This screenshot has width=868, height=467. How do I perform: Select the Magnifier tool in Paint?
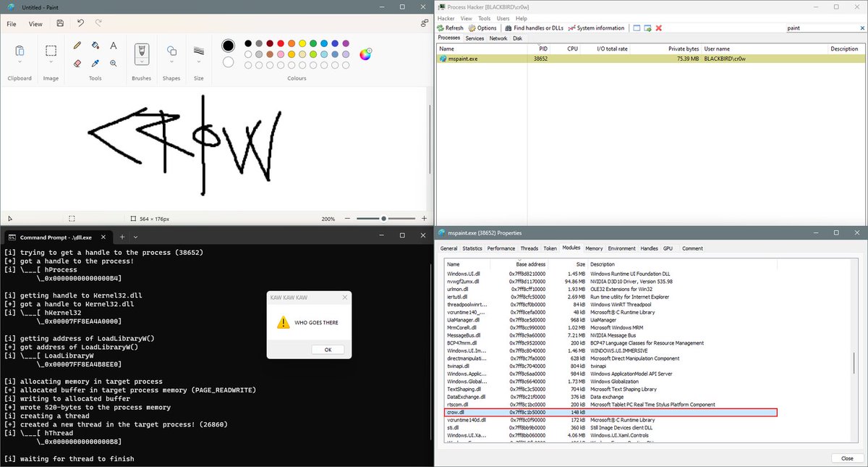click(114, 63)
